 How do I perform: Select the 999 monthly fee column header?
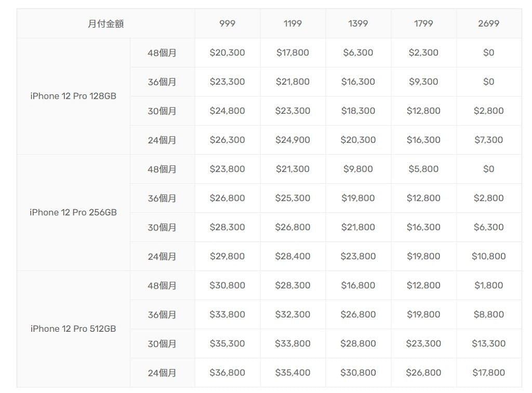pos(228,23)
